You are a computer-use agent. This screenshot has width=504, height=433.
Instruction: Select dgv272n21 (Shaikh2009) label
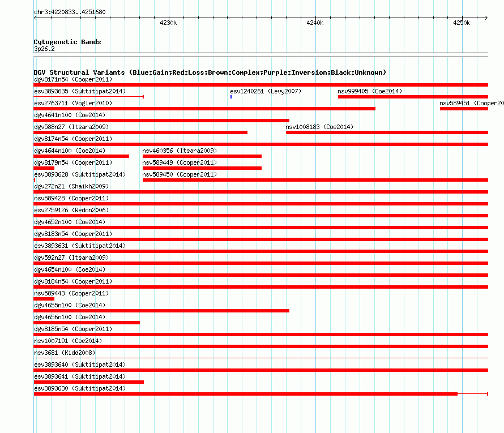click(71, 186)
